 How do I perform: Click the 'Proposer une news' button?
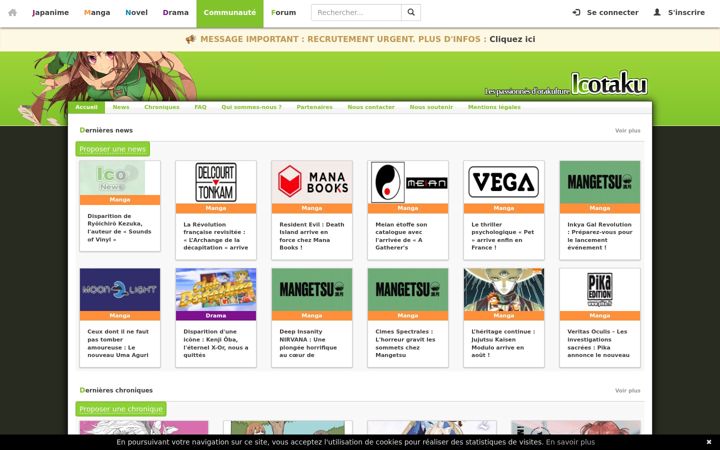(x=112, y=149)
